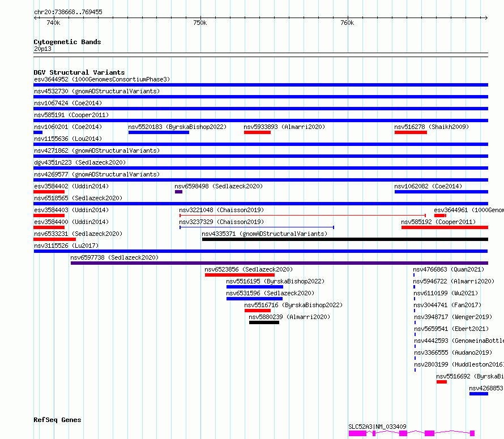Image resolution: width=504 pixels, height=439 pixels.
Task: Click the purple bar of nsv6597738
Action: (279, 263)
